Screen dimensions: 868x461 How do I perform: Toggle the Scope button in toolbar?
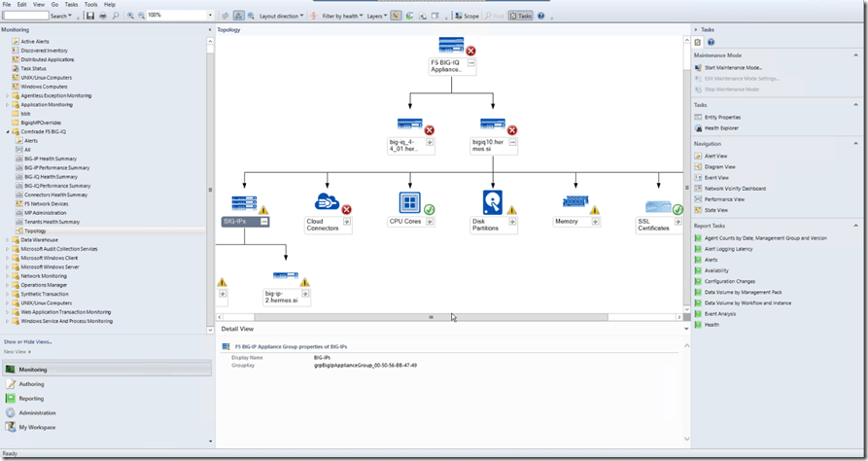468,17
